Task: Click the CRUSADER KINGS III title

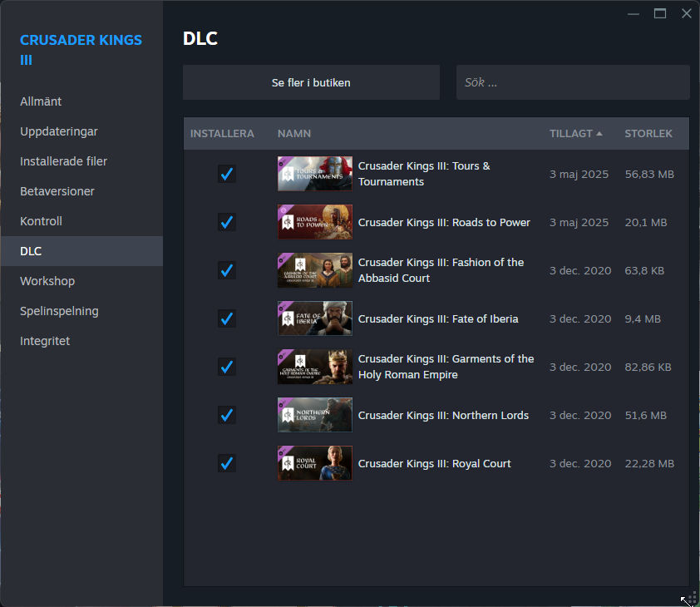Action: 81,50
